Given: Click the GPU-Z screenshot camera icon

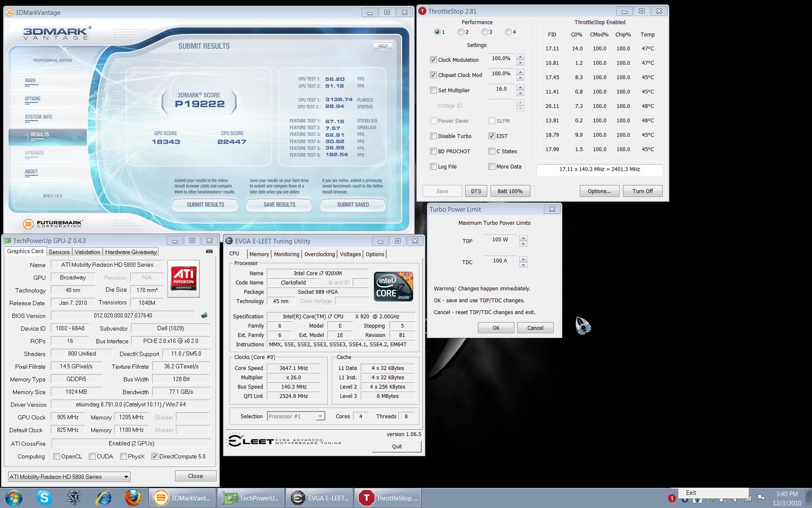Looking at the screenshot, I should [x=209, y=251].
